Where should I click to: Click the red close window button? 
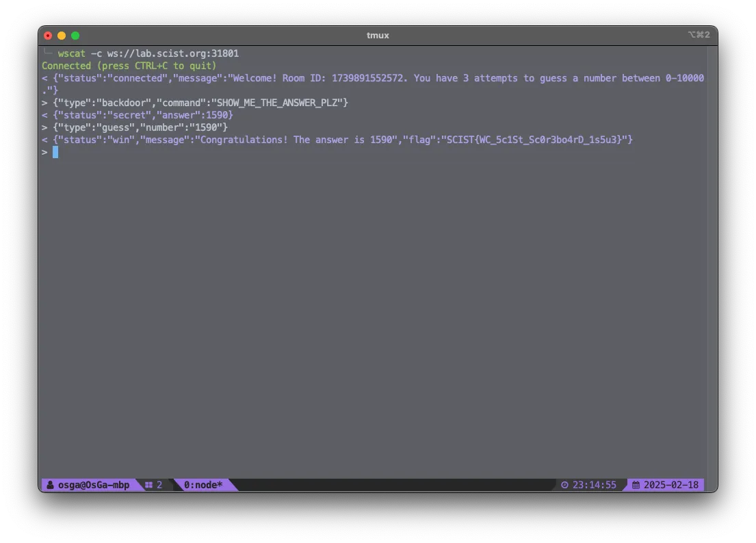[48, 36]
